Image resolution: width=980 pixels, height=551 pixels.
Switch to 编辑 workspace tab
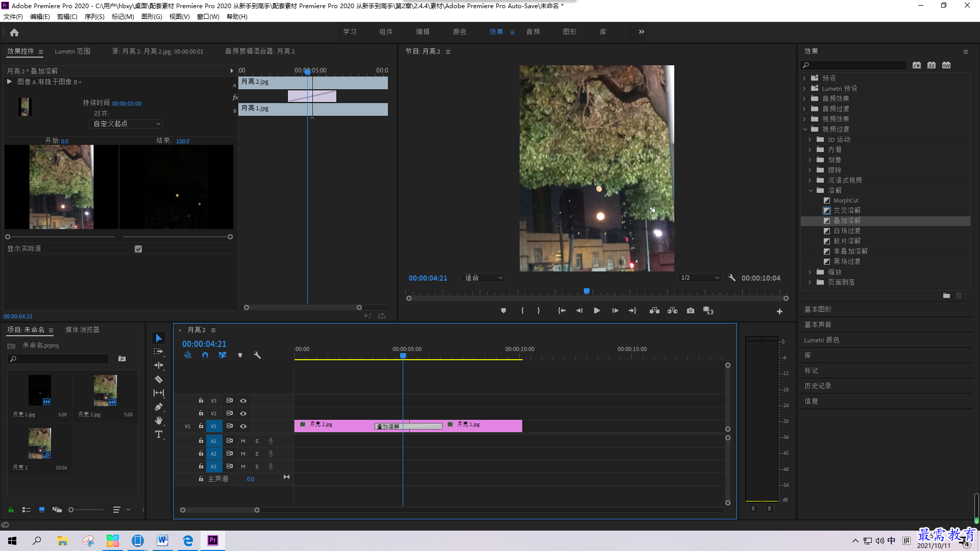423,32
